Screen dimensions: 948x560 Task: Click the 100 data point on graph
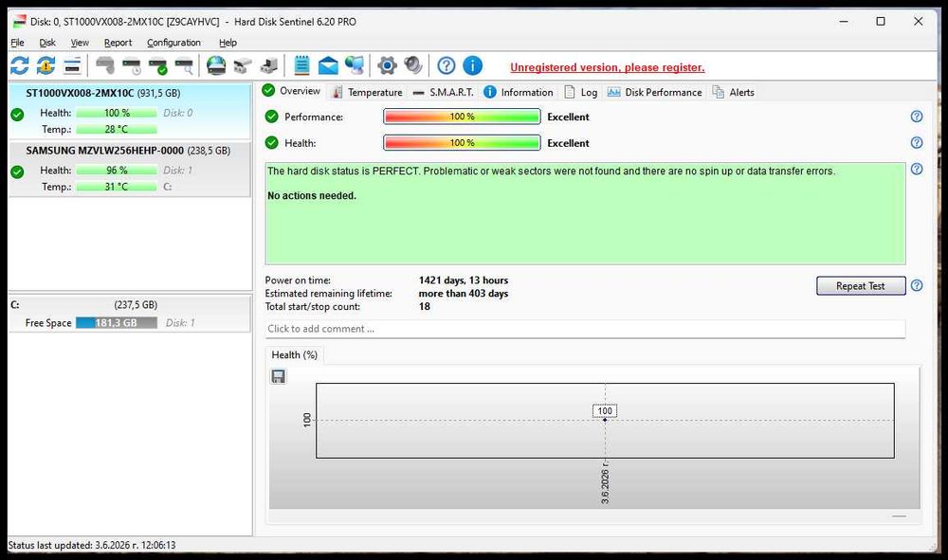click(x=605, y=419)
